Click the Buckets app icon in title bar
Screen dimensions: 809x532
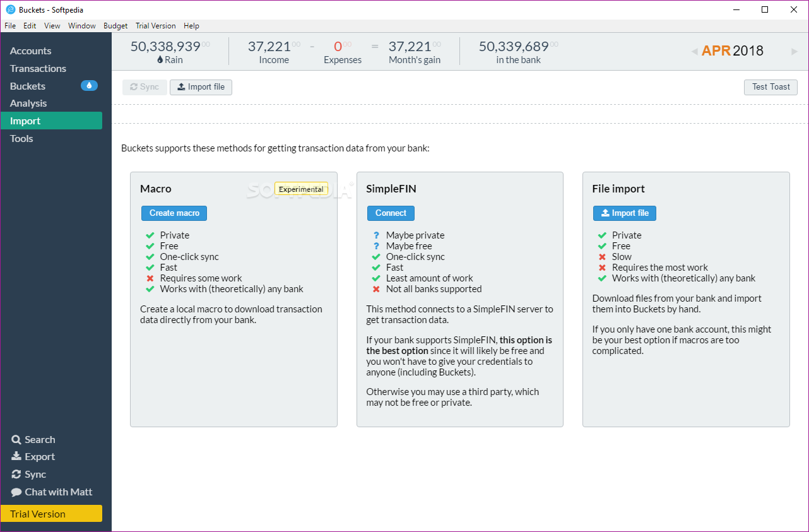(x=10, y=9)
